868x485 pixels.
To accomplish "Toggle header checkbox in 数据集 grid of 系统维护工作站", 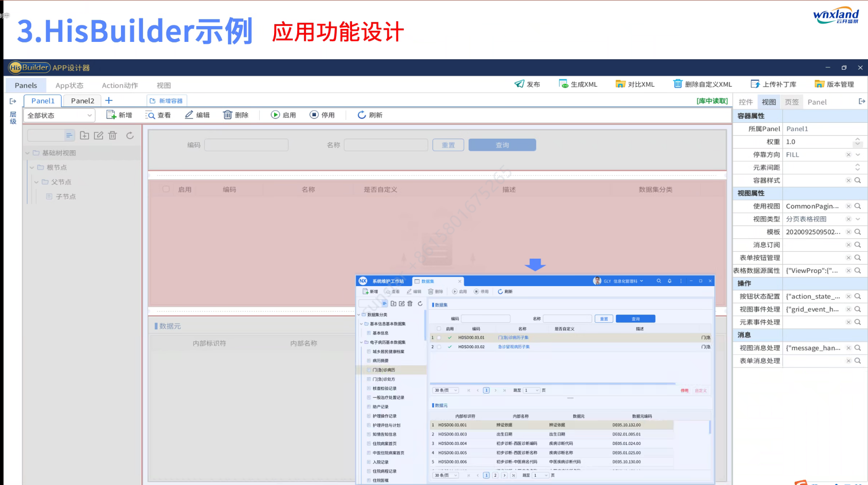I will [x=439, y=328].
